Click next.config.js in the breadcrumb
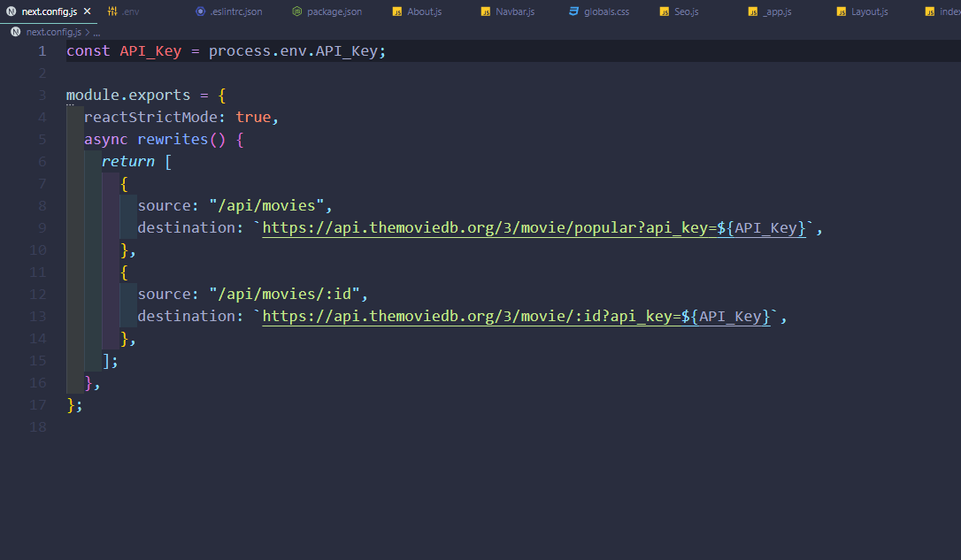The height and width of the screenshot is (560, 961). (x=53, y=32)
